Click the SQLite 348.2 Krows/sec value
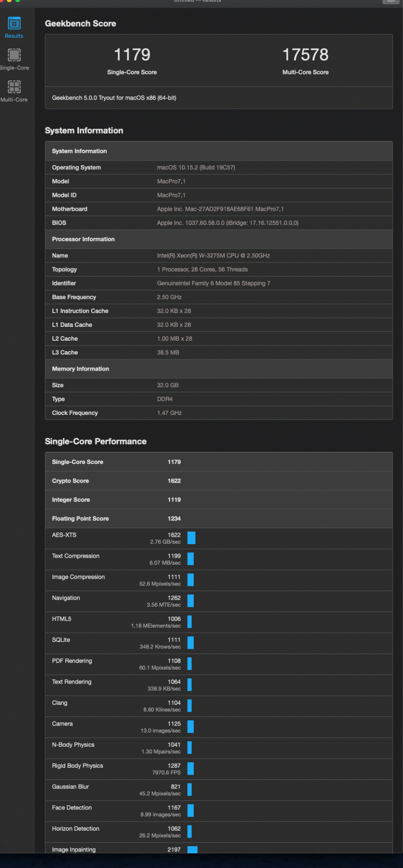This screenshot has height=868, width=403. pyautogui.click(x=160, y=647)
